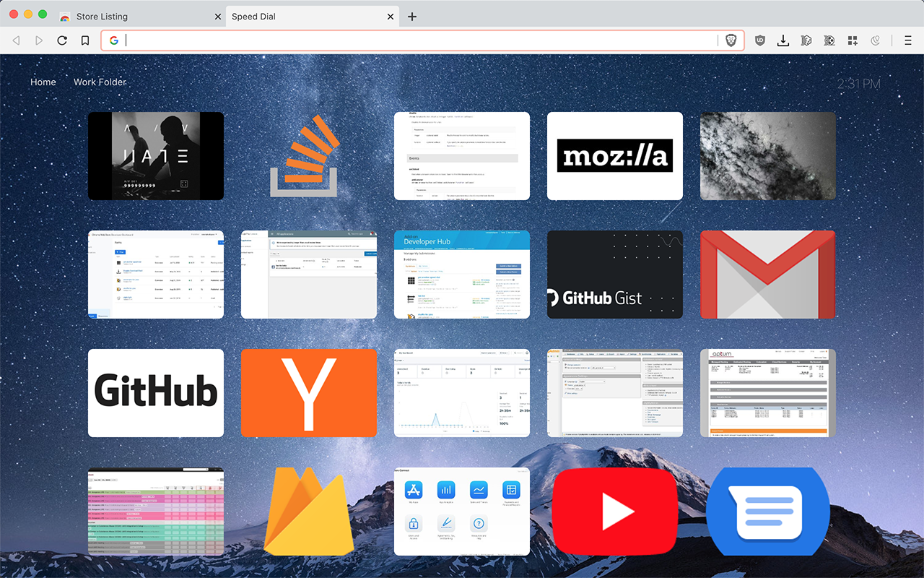The width and height of the screenshot is (924, 578).
Task: Open the Mozilla speed dial
Action: [615, 156]
